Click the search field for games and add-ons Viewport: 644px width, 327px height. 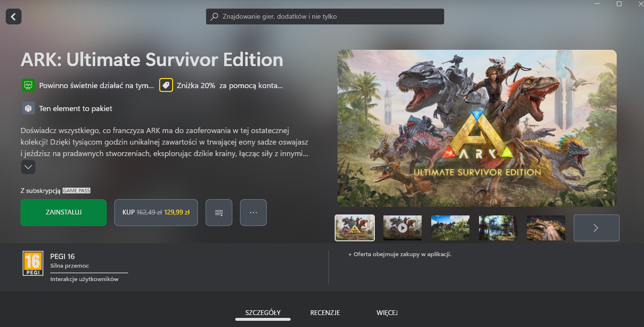point(325,16)
